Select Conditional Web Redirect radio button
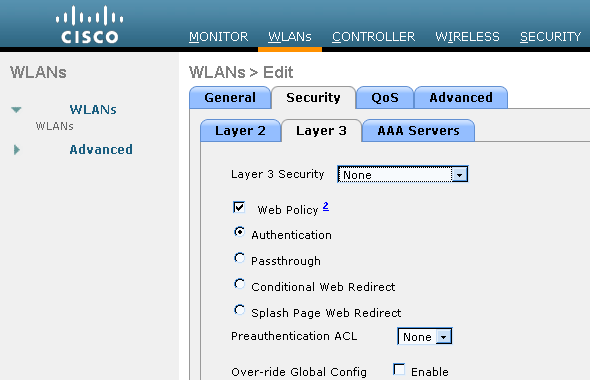590x380 pixels. 239,284
